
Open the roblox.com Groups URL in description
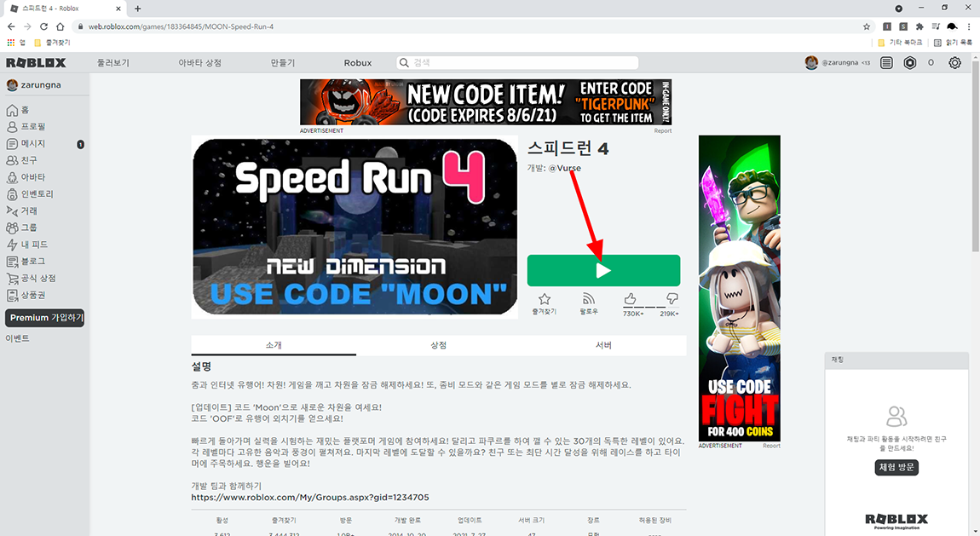(x=310, y=498)
